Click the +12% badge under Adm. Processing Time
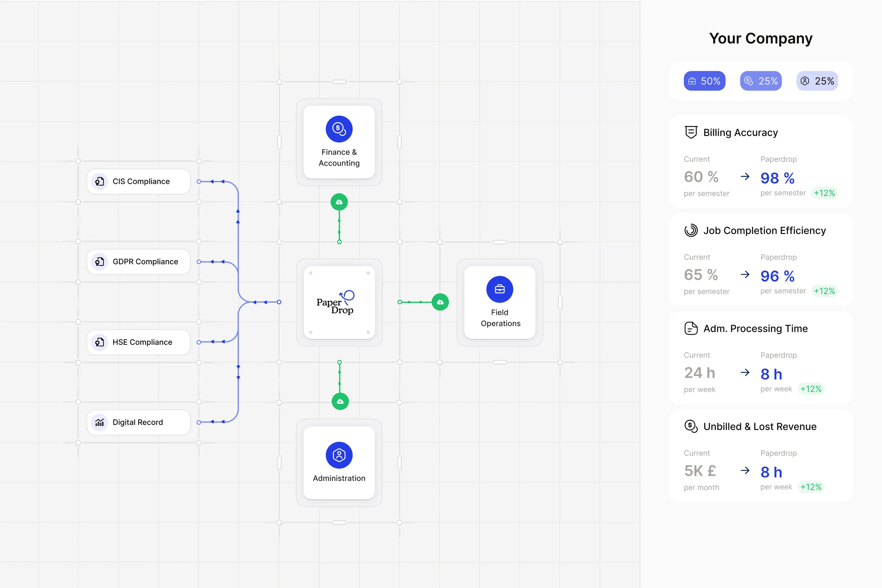 click(811, 389)
